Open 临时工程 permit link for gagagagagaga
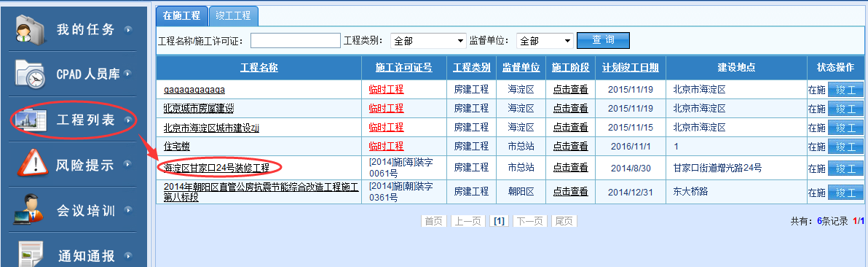 (x=387, y=90)
